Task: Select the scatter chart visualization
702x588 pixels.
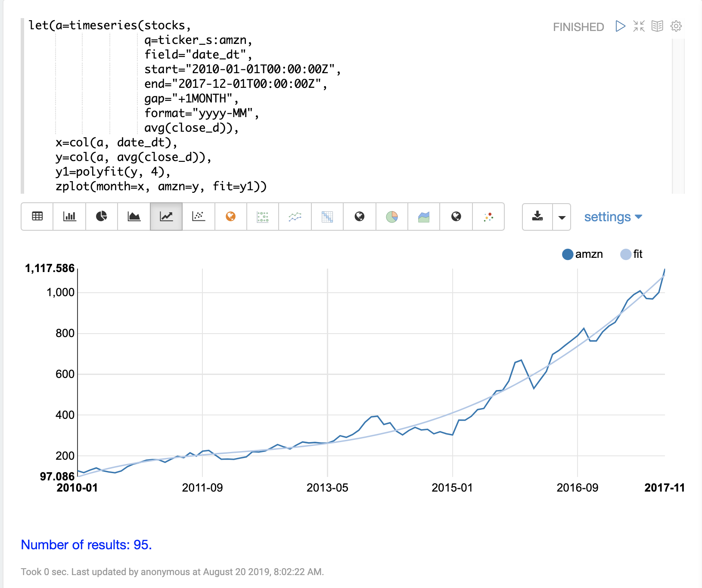Action: [x=199, y=217]
